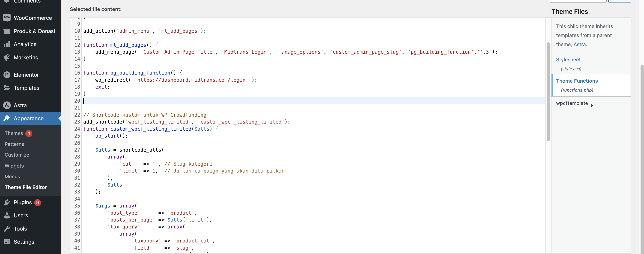Click the Tools wrench icon
Image resolution: width=644 pixels, height=254 pixels.
click(7, 228)
